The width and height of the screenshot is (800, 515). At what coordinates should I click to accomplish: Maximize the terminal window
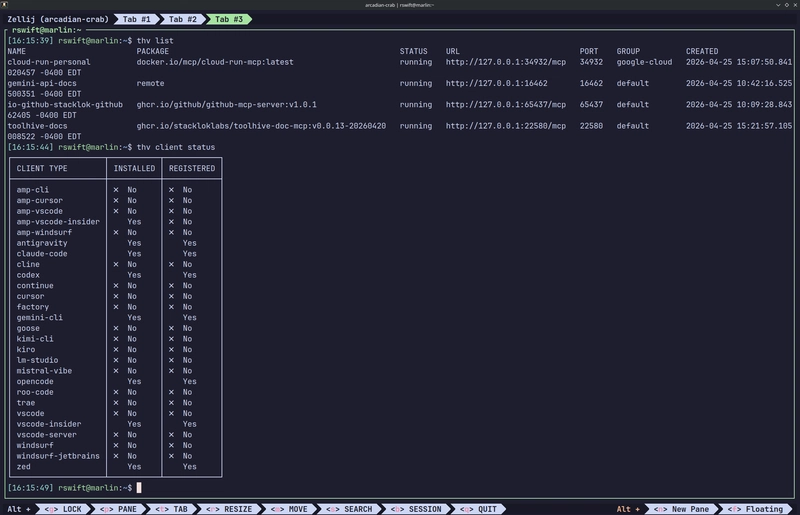(787, 5)
